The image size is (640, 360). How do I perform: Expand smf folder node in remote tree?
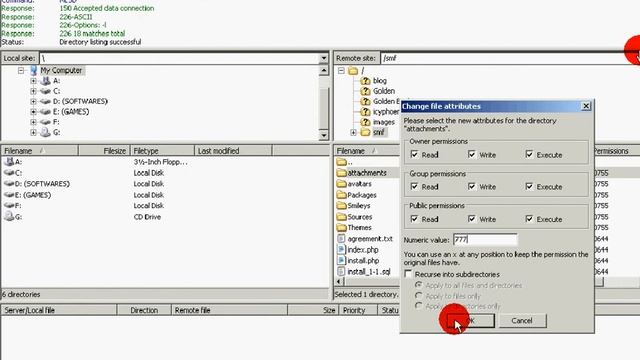(353, 132)
